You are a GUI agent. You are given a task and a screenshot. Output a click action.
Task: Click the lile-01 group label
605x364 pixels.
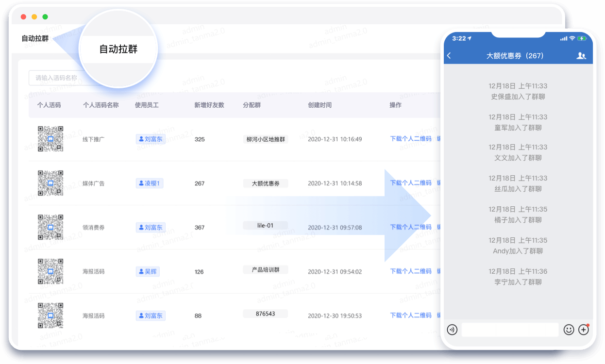(265, 225)
